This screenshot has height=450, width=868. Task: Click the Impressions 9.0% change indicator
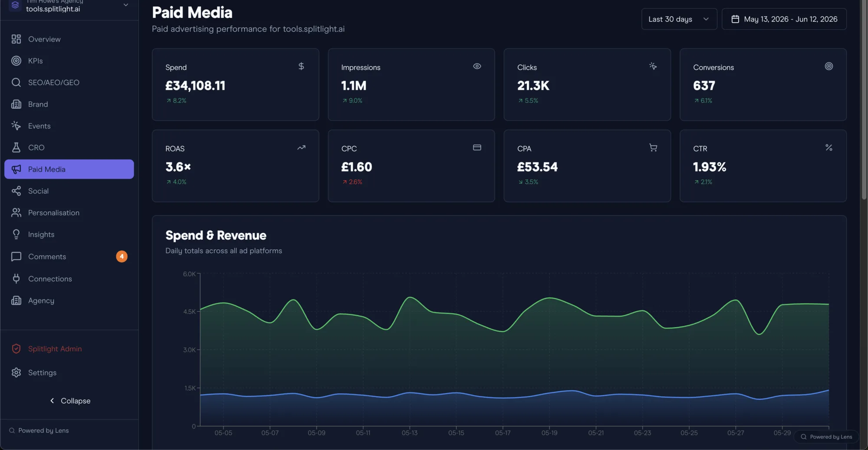point(352,101)
